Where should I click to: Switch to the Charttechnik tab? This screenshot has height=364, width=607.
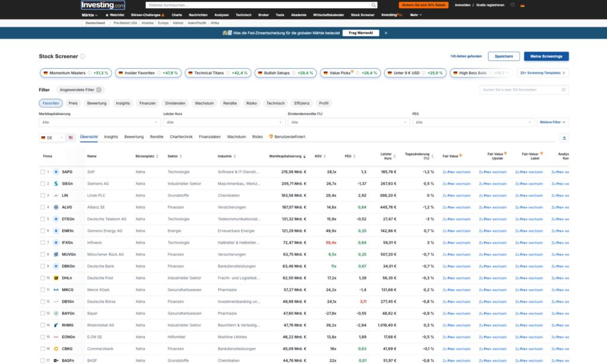pyautogui.click(x=181, y=137)
